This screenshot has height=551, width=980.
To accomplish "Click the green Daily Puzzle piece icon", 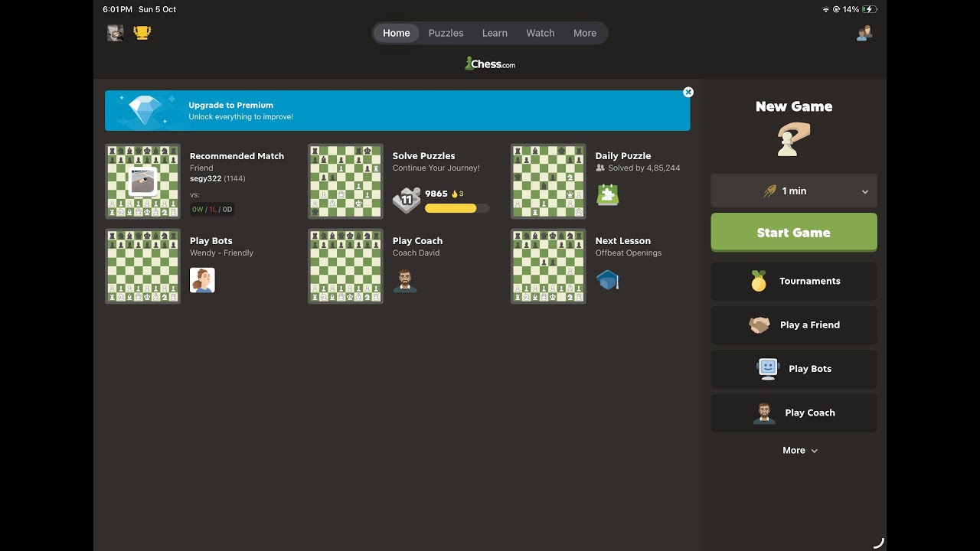I will click(x=608, y=194).
